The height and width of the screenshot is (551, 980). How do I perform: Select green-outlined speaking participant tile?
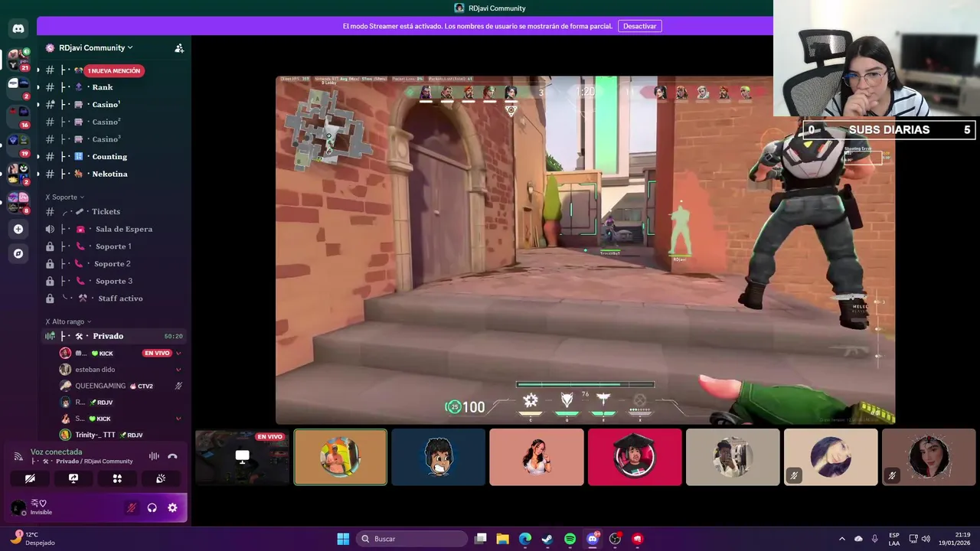pos(341,457)
